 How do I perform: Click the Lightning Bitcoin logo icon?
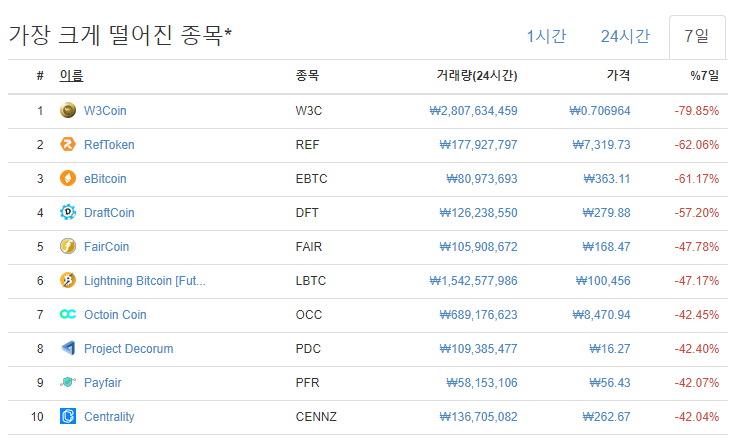click(x=68, y=281)
